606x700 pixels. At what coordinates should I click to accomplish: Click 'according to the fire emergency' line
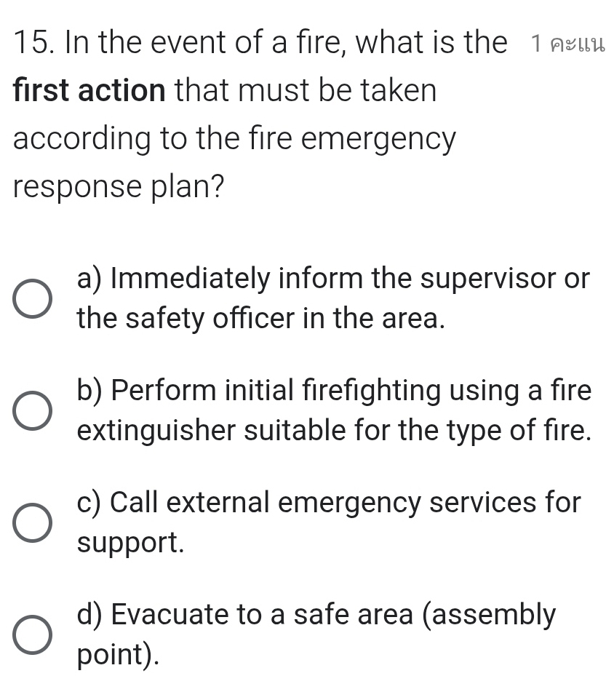point(234,138)
